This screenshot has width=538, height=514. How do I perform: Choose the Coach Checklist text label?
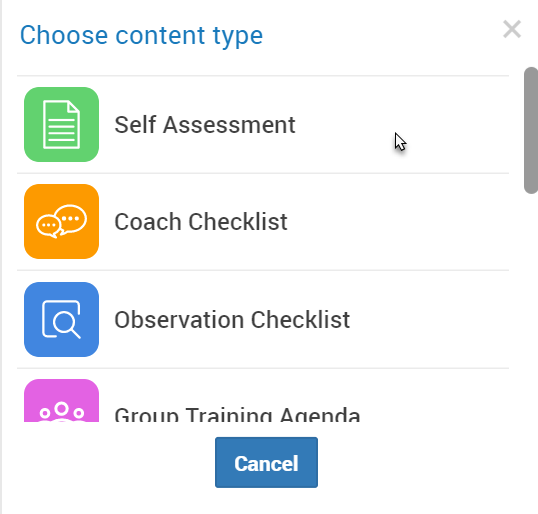(201, 221)
